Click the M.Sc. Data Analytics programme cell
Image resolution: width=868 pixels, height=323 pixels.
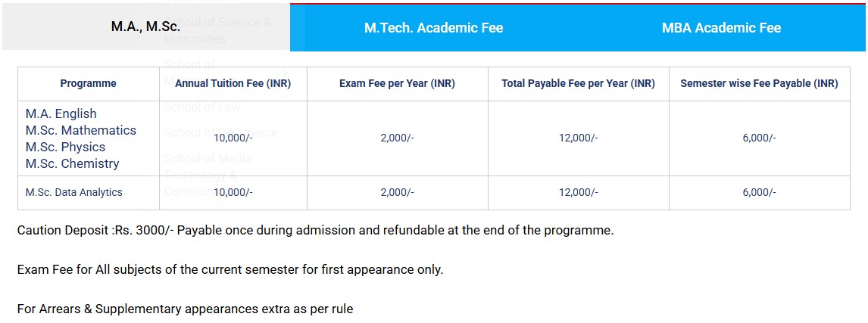(73, 193)
